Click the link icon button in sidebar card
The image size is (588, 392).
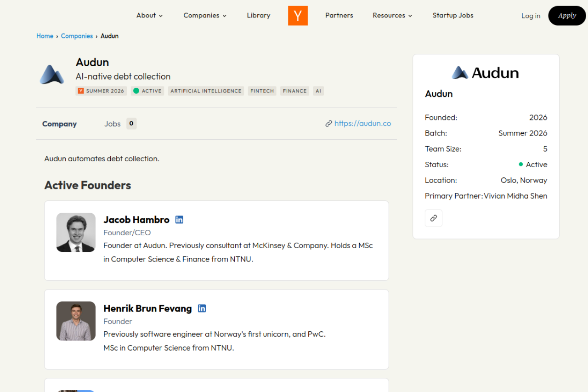click(434, 218)
